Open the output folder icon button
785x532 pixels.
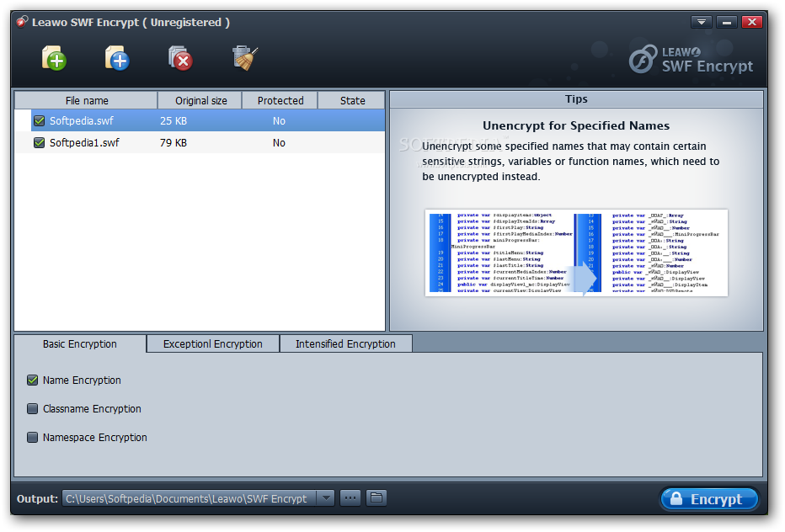tap(376, 498)
